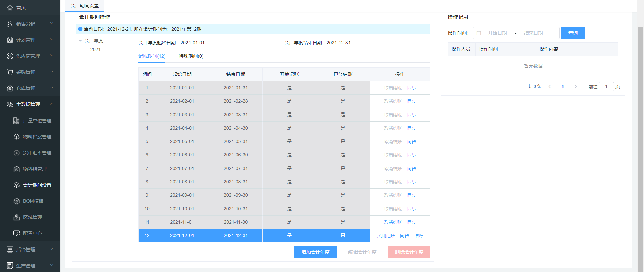Screen dimensions: 644x272
Task: Expand the 计划管理 submenu arrow
Action: tap(52, 40)
